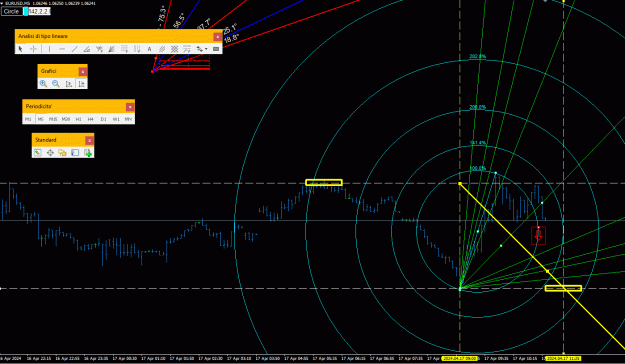Close the Periodicita' toolbar
625x364 pixels.
coord(130,107)
